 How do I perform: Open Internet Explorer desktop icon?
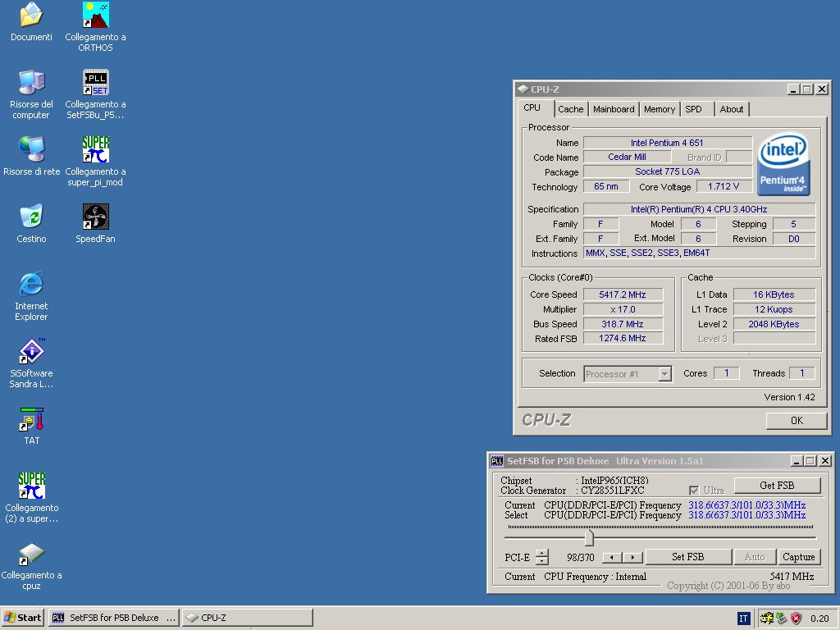(31, 284)
